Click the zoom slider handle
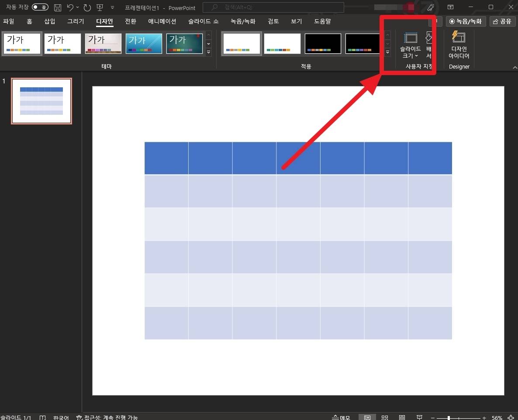Screen dimensions: 518x420 pyautogui.click(x=449, y=418)
